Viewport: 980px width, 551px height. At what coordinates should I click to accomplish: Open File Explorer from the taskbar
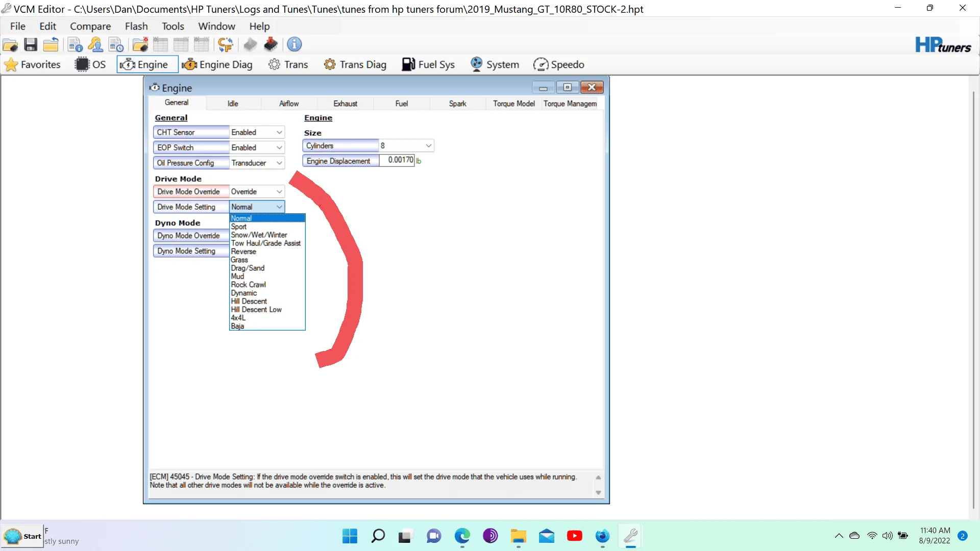click(x=519, y=536)
